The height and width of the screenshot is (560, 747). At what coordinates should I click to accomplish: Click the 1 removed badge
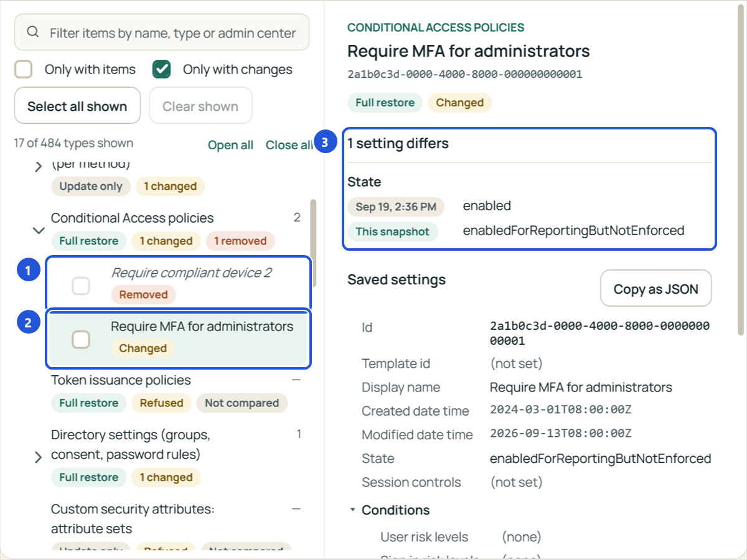pyautogui.click(x=240, y=241)
